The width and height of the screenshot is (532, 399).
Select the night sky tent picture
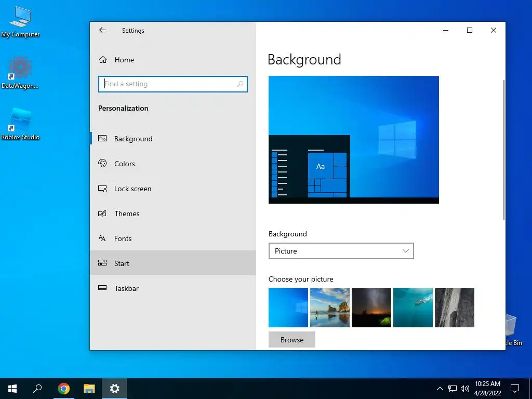(x=371, y=308)
